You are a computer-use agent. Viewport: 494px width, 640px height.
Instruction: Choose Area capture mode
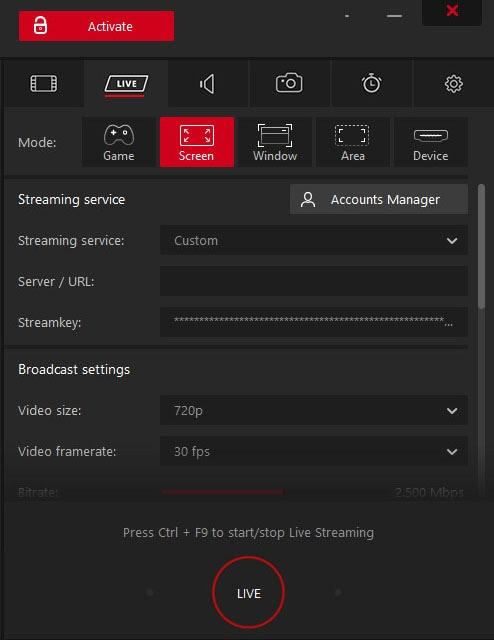(353, 142)
